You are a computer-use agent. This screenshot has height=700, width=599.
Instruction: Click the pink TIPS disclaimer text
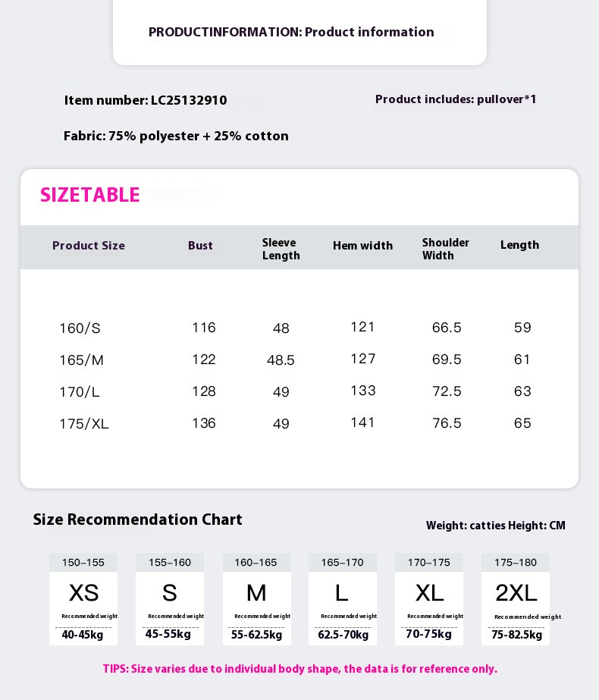[x=299, y=669]
